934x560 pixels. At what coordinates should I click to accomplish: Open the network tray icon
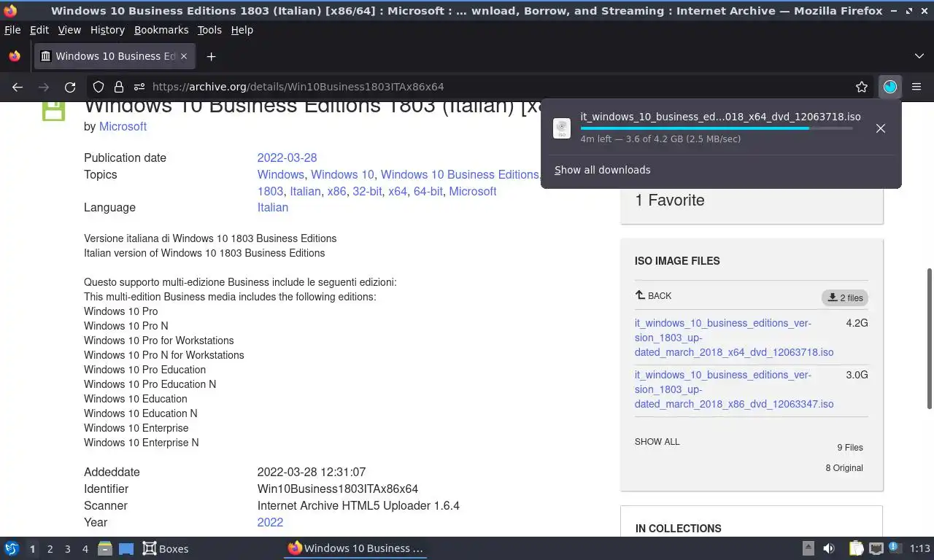(876, 548)
